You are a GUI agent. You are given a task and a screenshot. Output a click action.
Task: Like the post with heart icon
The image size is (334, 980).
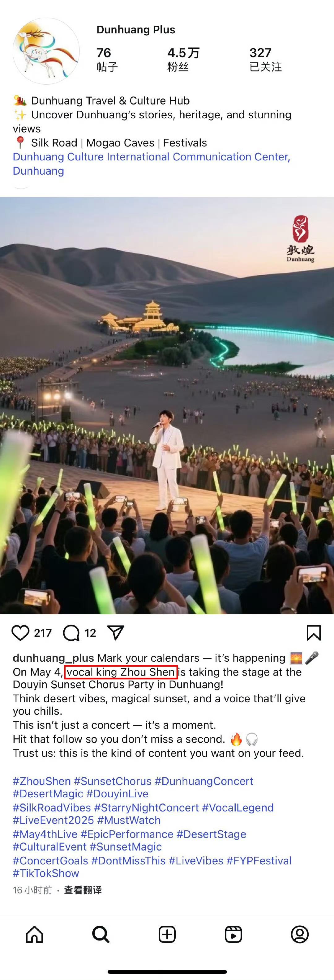tap(20, 633)
